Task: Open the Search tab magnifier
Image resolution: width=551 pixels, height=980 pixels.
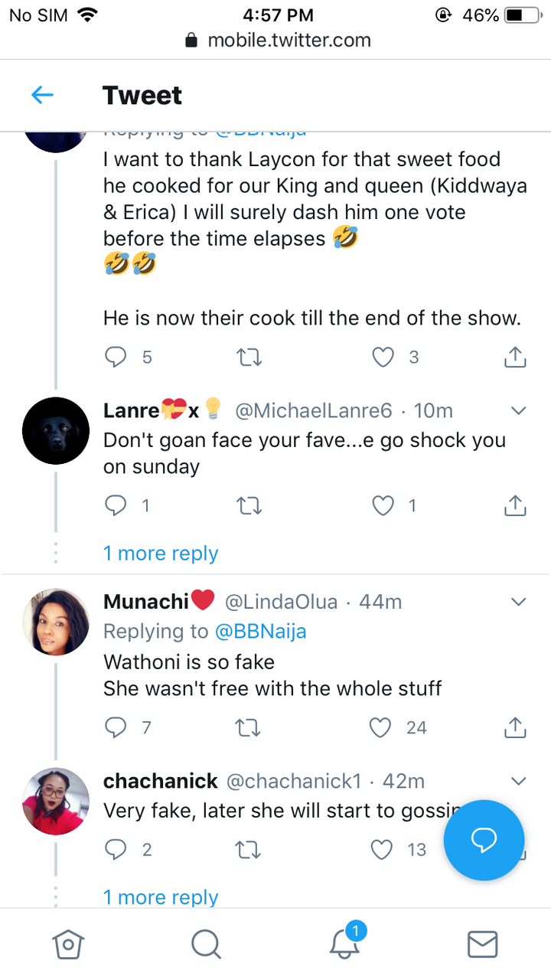Action: click(206, 944)
